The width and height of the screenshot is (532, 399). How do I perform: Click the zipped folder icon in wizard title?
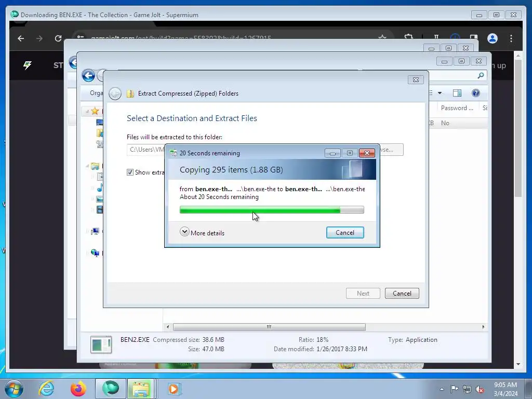pyautogui.click(x=130, y=94)
